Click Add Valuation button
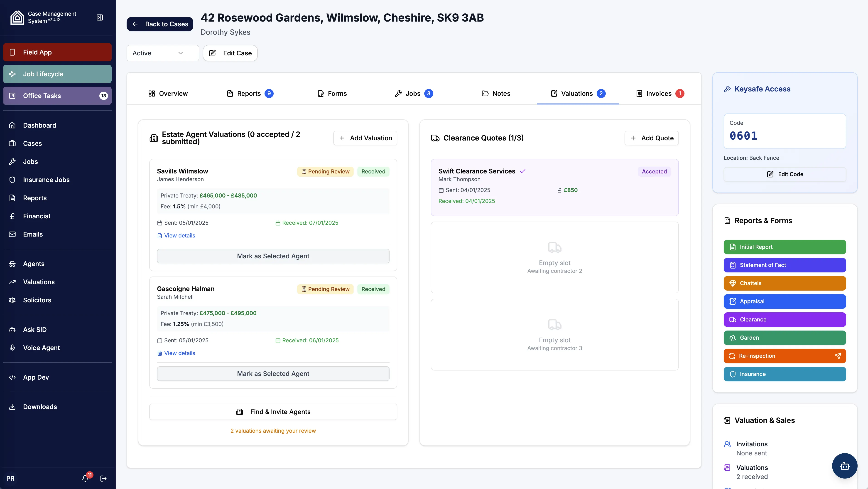 click(x=365, y=138)
